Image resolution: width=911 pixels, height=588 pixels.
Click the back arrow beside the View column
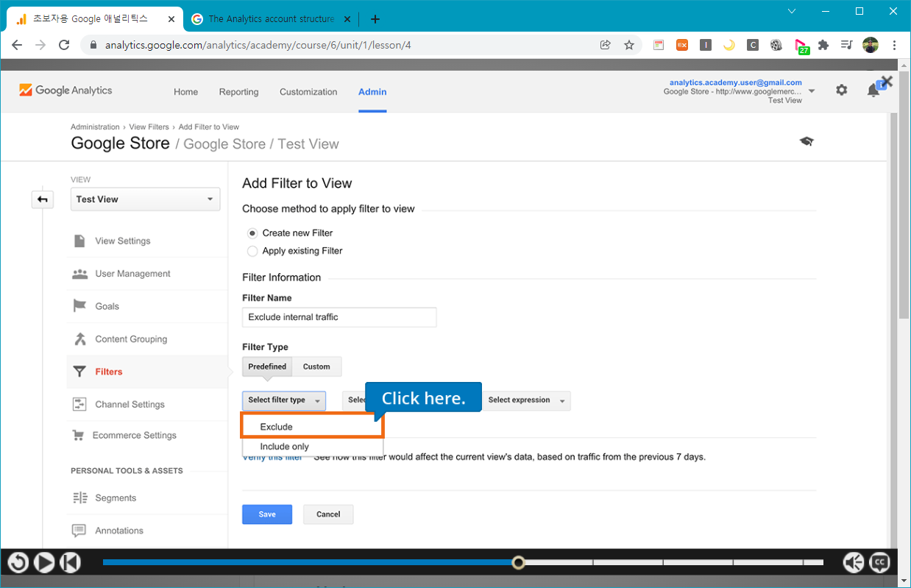tap(43, 199)
